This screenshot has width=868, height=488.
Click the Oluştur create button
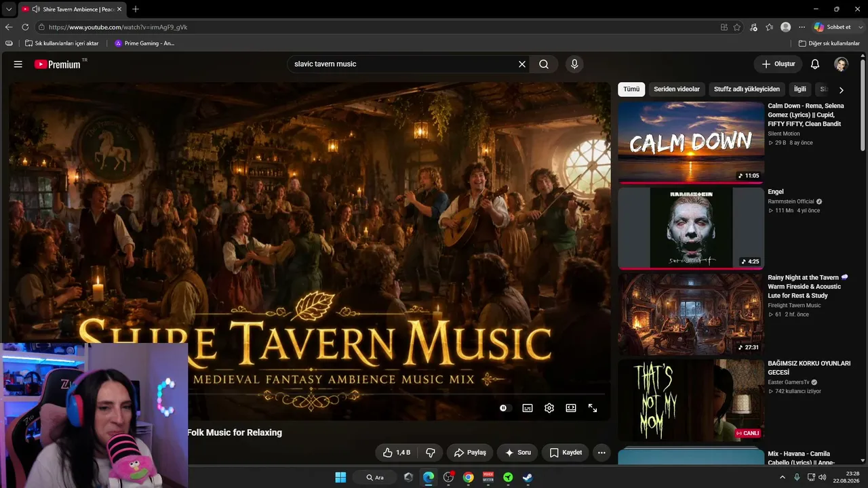point(778,64)
